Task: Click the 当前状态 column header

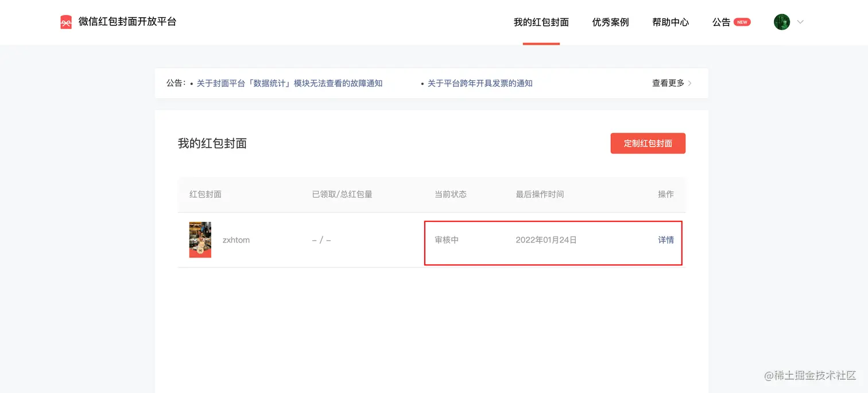Action: click(451, 194)
